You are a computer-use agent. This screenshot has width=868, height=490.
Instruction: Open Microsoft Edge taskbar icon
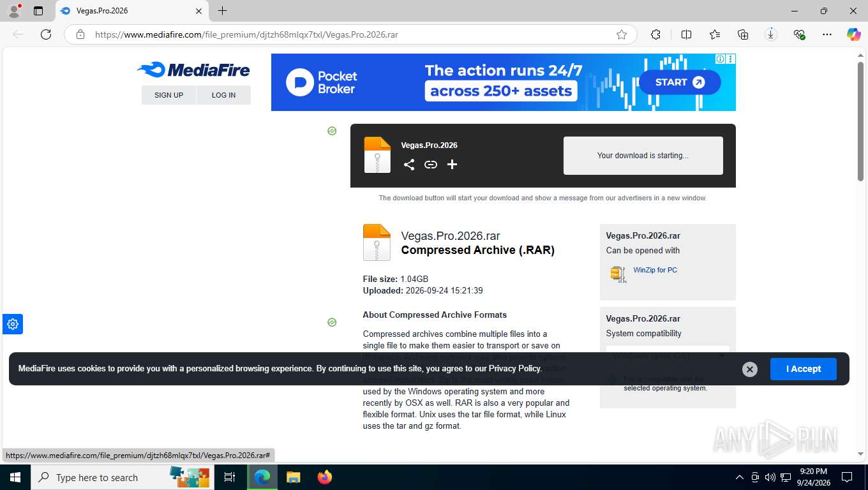click(x=262, y=477)
